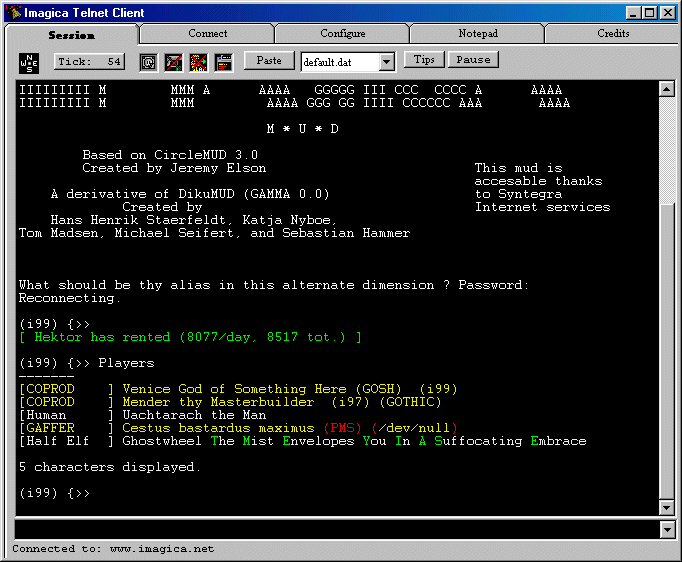Click the window-shaped icon left of Paste
Screen dimensions: 682x562
point(223,62)
